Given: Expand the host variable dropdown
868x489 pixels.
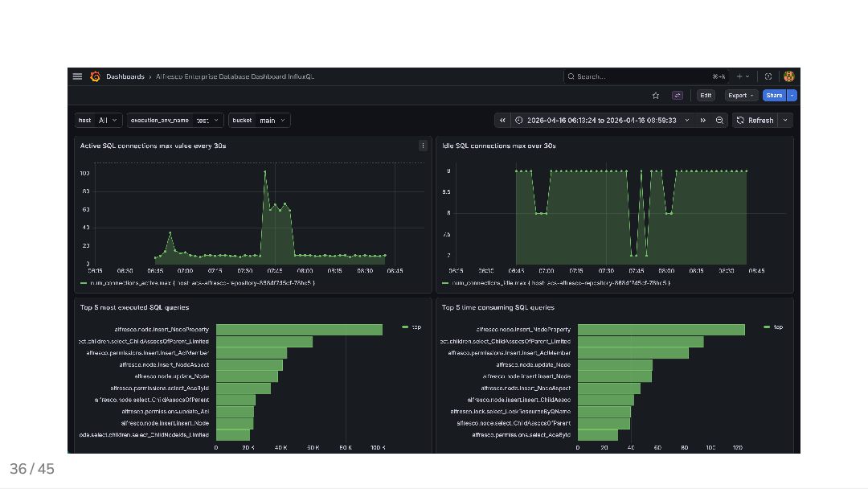Looking at the screenshot, I should pyautogui.click(x=108, y=121).
